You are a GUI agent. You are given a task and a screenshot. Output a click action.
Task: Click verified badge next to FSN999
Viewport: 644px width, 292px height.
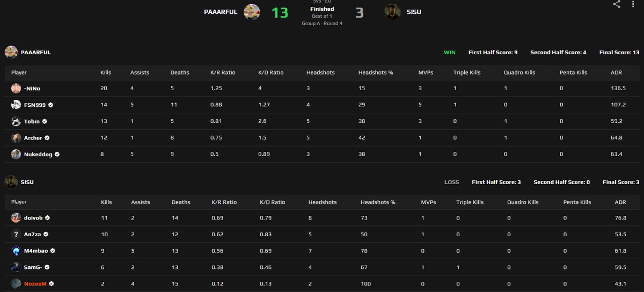51,105
